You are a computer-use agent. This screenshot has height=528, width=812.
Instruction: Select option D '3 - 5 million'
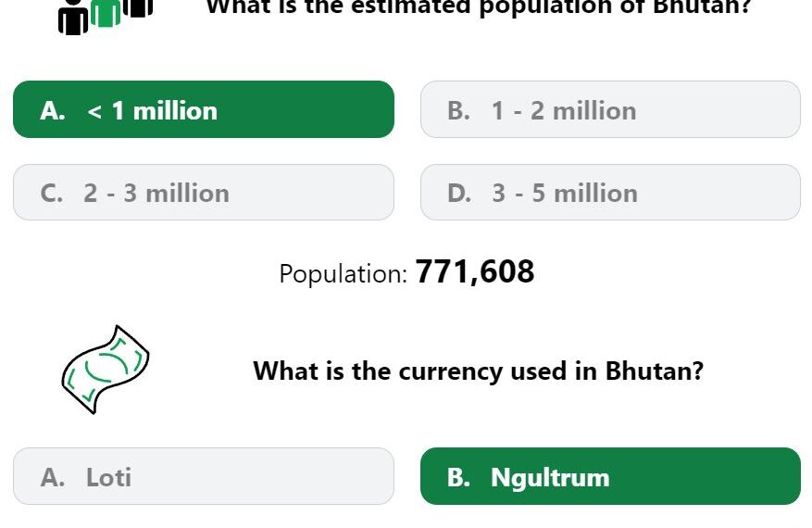click(610, 193)
